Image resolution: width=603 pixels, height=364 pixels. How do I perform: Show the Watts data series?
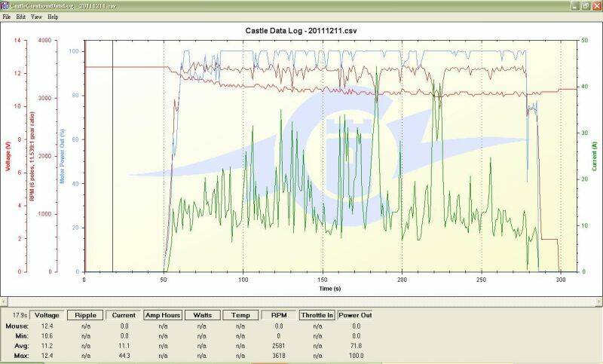tap(202, 316)
